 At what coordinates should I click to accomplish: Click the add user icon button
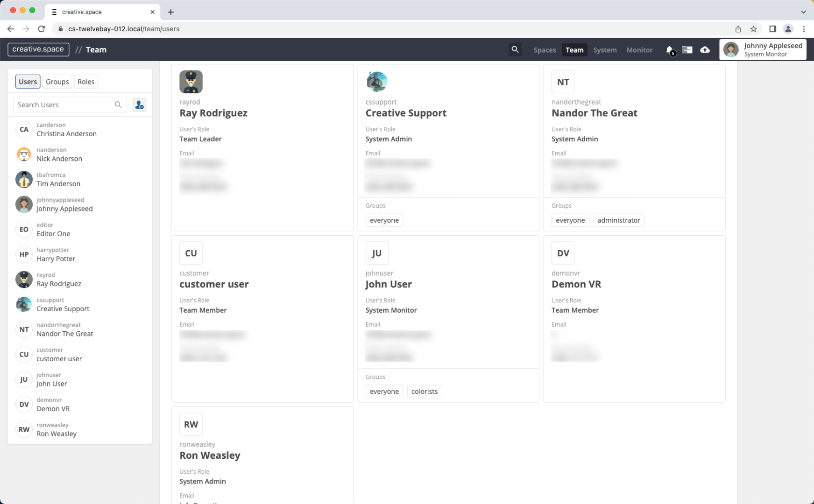(139, 105)
